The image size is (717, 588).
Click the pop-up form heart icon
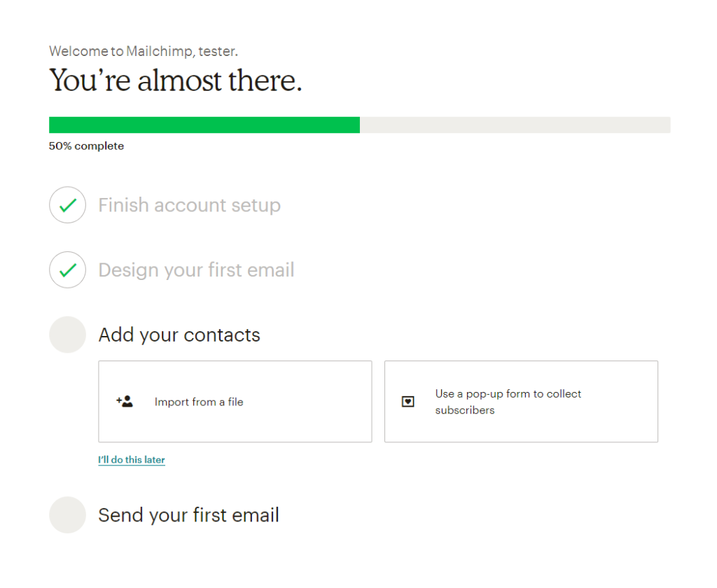[x=408, y=402]
